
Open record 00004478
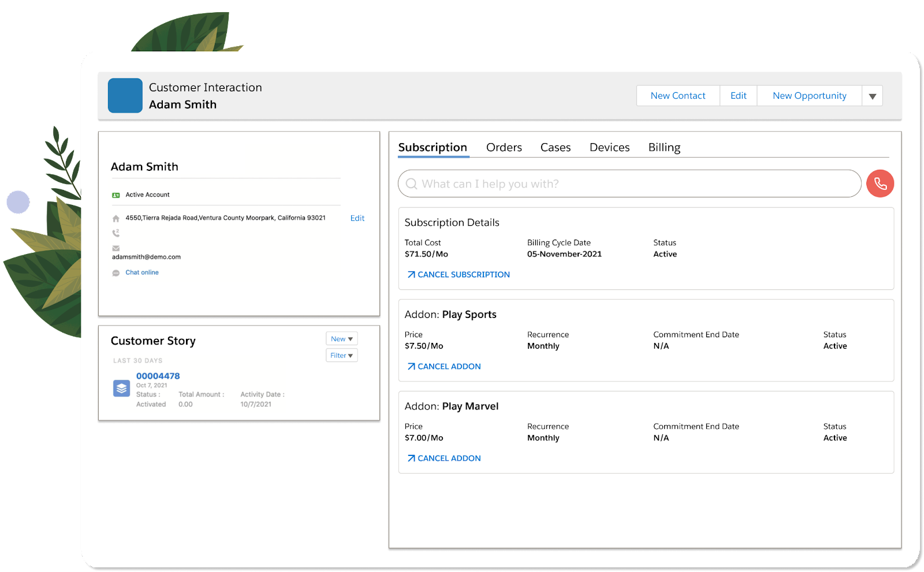[x=157, y=375]
